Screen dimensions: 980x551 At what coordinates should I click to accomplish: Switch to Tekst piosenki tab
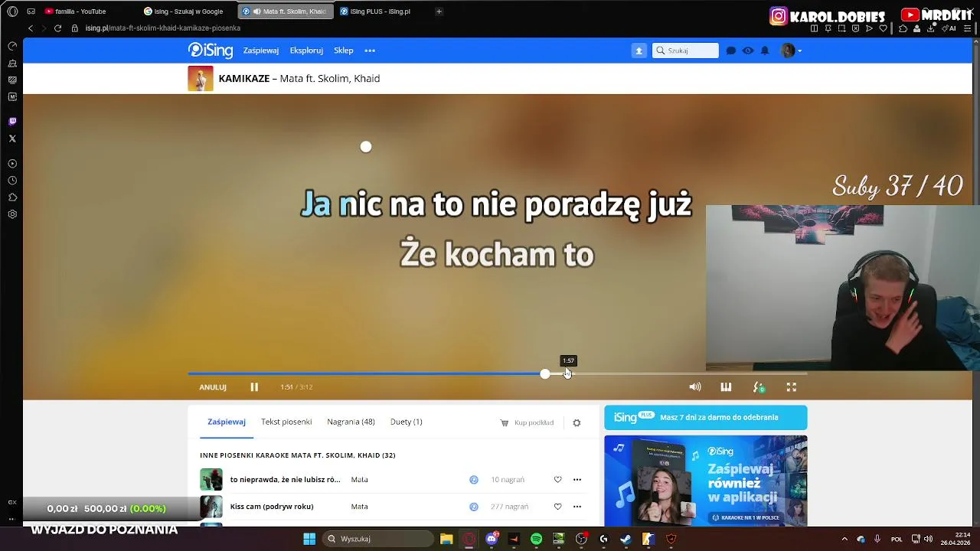pyautogui.click(x=286, y=422)
